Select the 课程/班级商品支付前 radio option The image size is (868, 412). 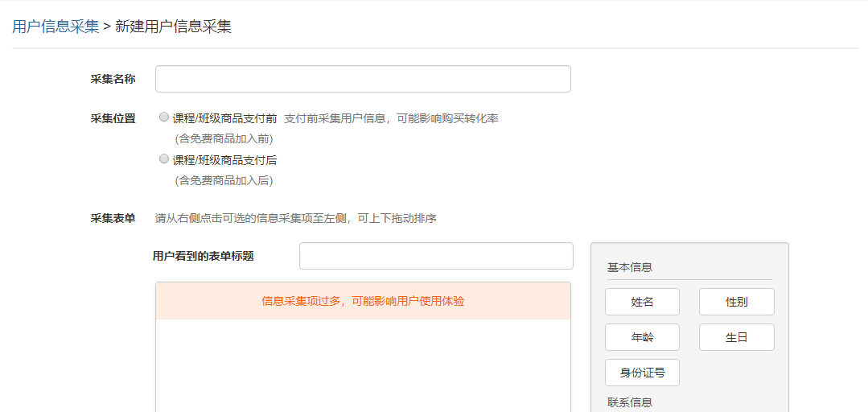pos(164,117)
